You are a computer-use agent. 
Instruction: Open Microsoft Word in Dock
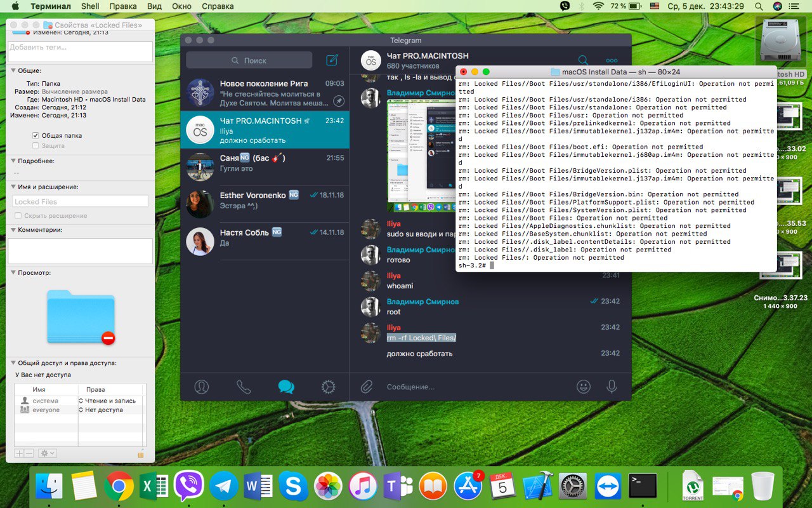pos(258,486)
